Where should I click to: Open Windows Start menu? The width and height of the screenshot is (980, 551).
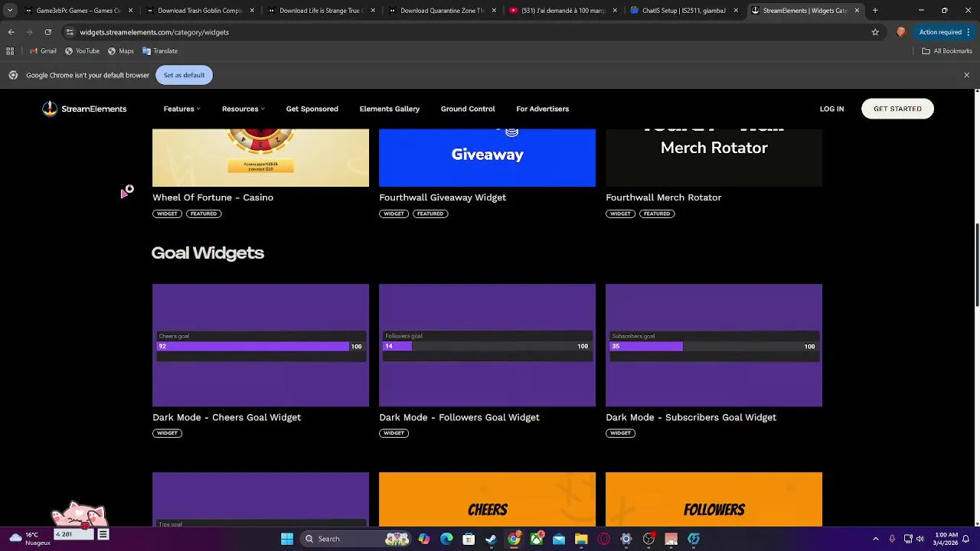(x=287, y=539)
